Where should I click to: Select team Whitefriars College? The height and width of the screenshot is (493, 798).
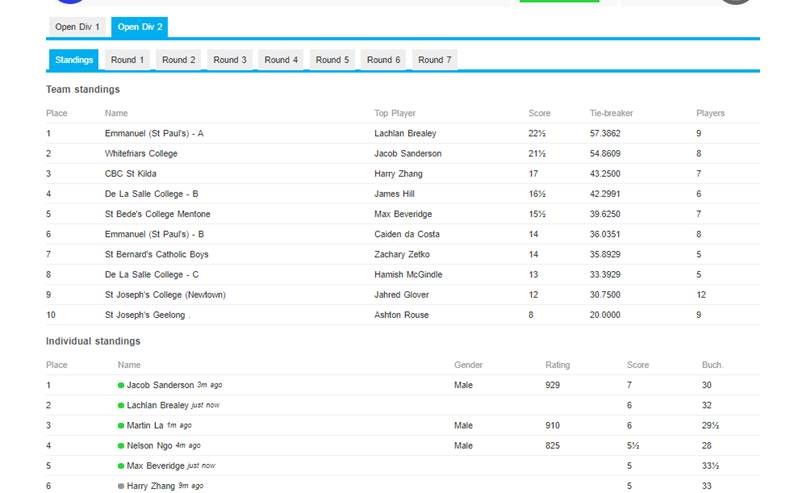(x=141, y=154)
